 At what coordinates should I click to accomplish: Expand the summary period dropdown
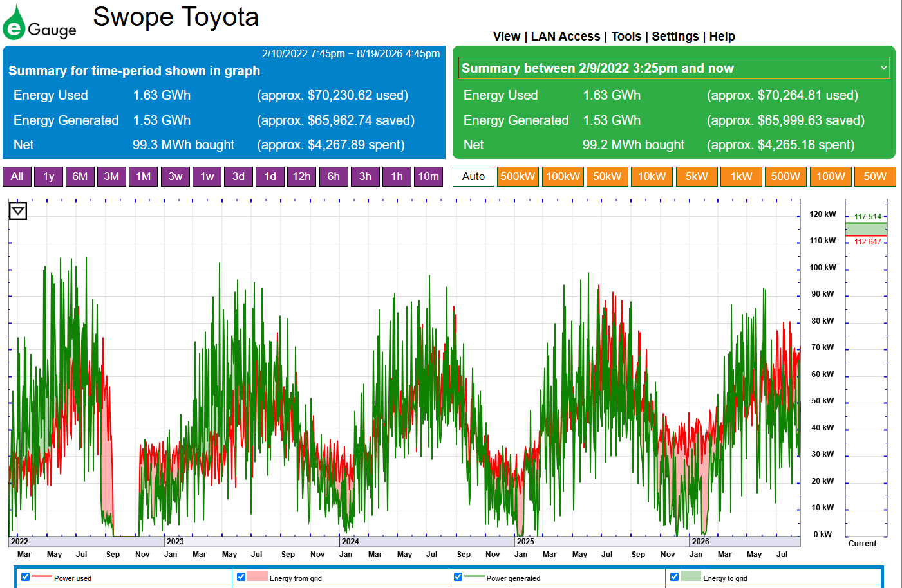click(674, 68)
